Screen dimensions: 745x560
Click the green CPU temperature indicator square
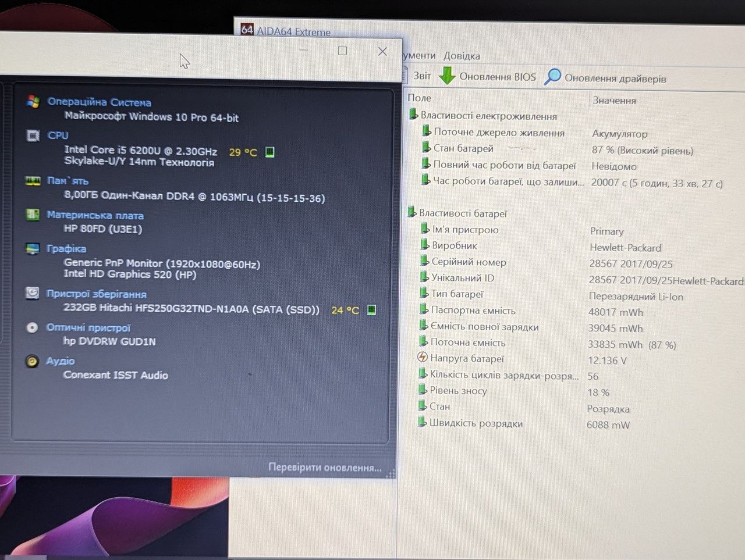[269, 152]
